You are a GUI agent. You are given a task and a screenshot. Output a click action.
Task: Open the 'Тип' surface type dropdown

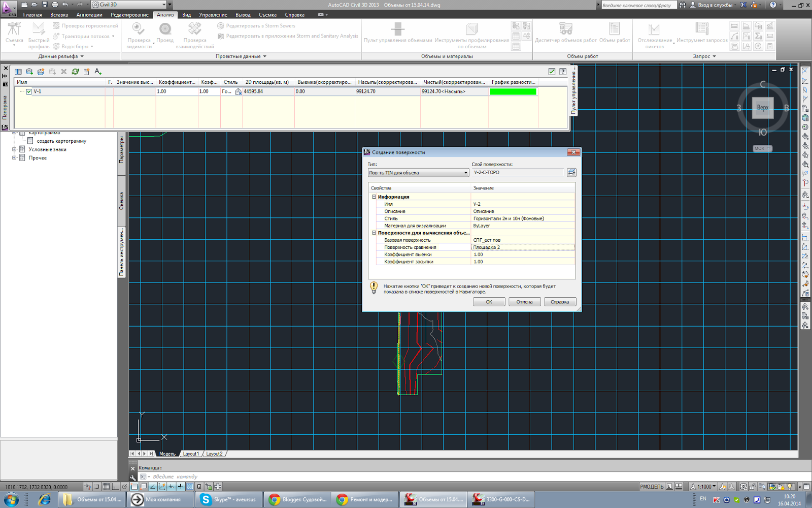[418, 173]
